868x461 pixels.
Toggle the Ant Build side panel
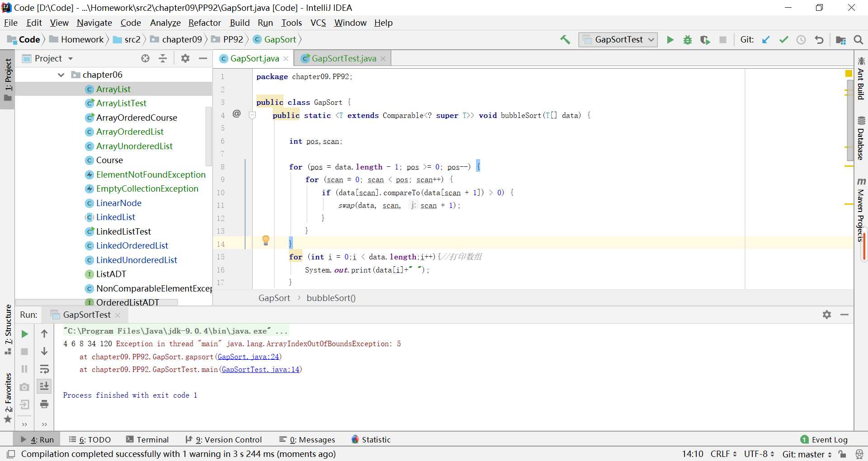click(x=861, y=79)
